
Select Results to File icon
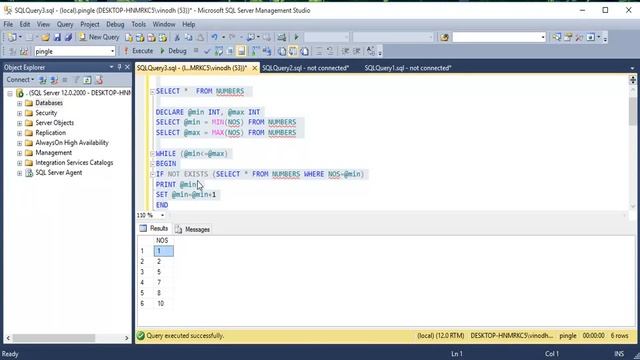304,51
